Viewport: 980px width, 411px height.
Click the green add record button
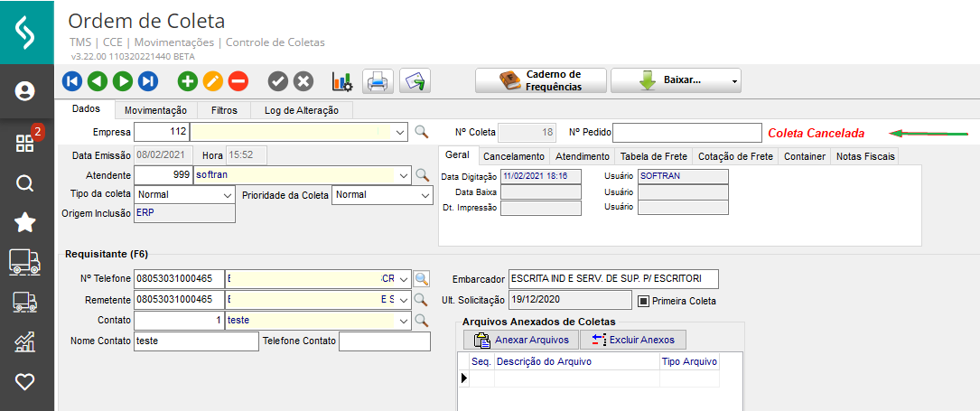pyautogui.click(x=188, y=81)
